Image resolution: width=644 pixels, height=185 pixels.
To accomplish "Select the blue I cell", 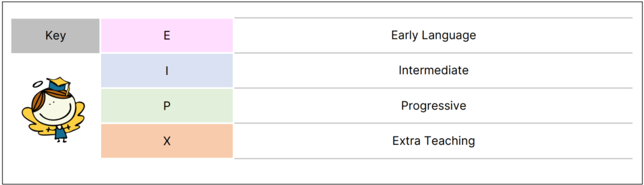I will tap(167, 70).
